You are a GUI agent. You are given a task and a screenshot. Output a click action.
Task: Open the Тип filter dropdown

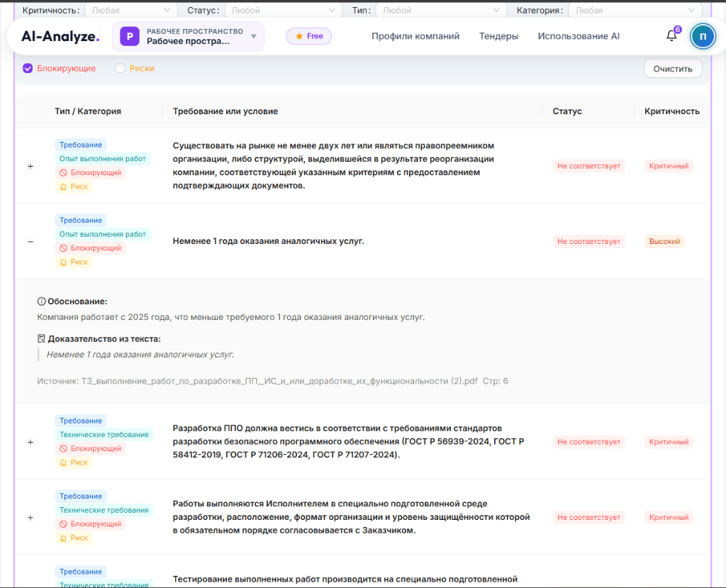[x=441, y=10]
